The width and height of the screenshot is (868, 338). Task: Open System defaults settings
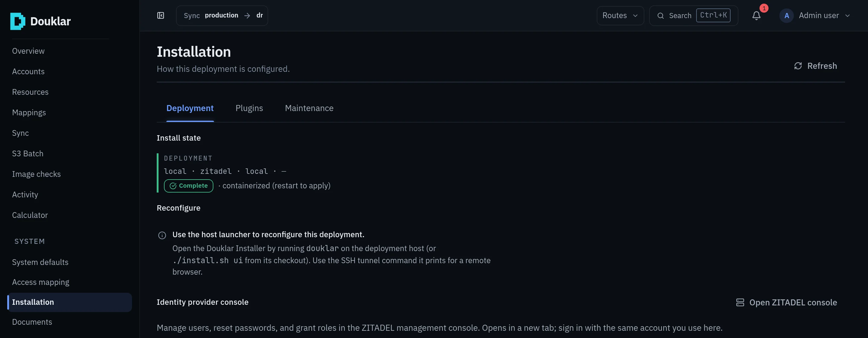coord(40,263)
